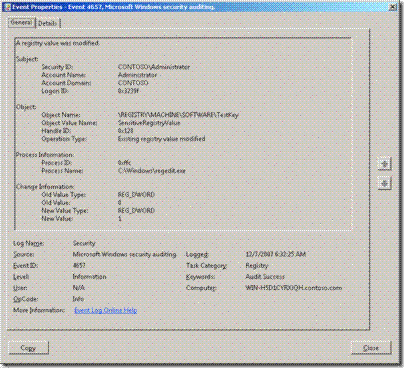This screenshot has height=368, width=404.
Task: Click the Close button
Action: 371,348
